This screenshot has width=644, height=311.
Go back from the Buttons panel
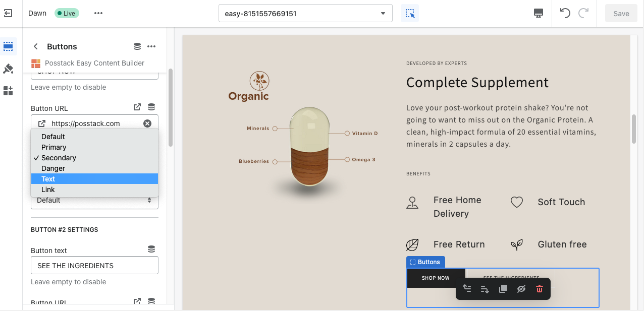point(36,46)
